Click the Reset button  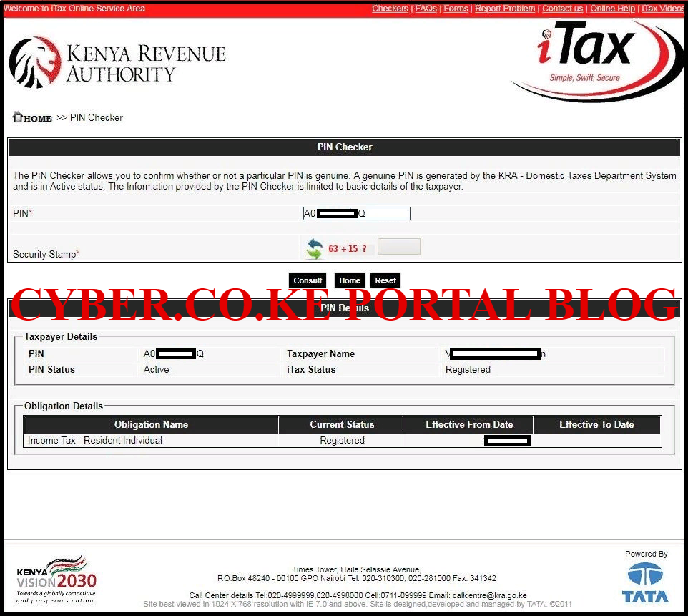(385, 280)
